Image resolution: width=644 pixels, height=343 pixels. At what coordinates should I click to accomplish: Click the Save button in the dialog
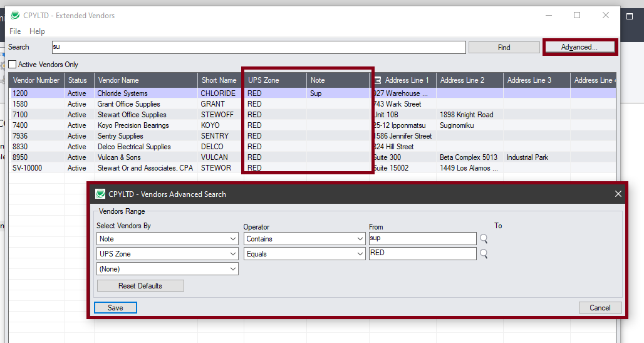(x=115, y=308)
